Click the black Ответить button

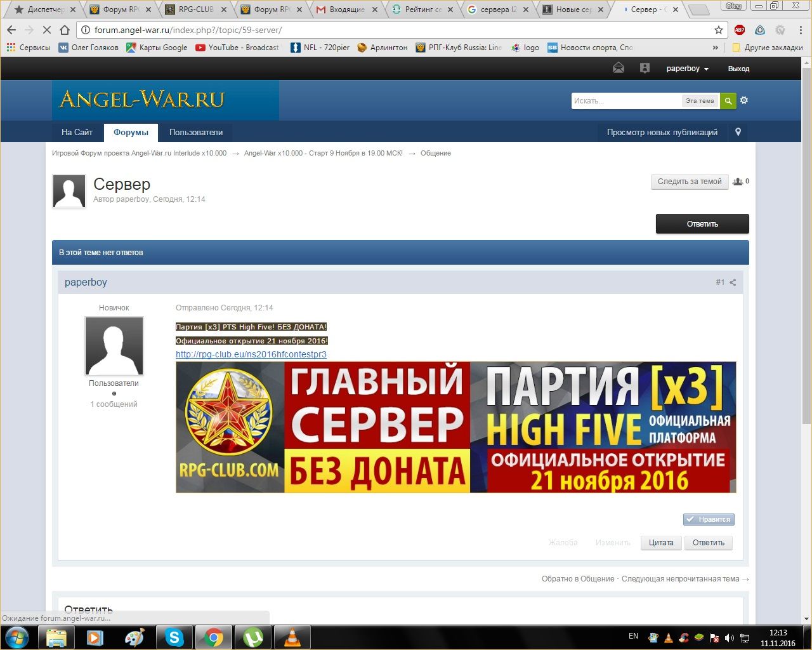[x=702, y=223]
